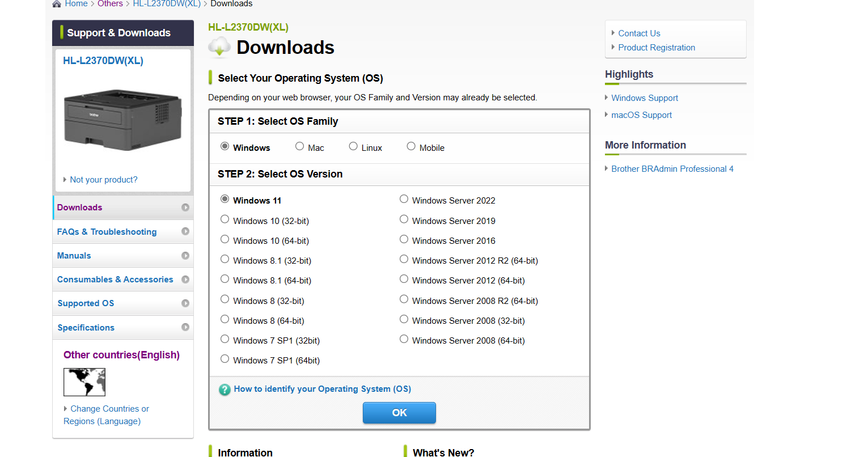Choose Windows 10 (32-bit) radio button
The image size is (868, 457).
pos(225,219)
